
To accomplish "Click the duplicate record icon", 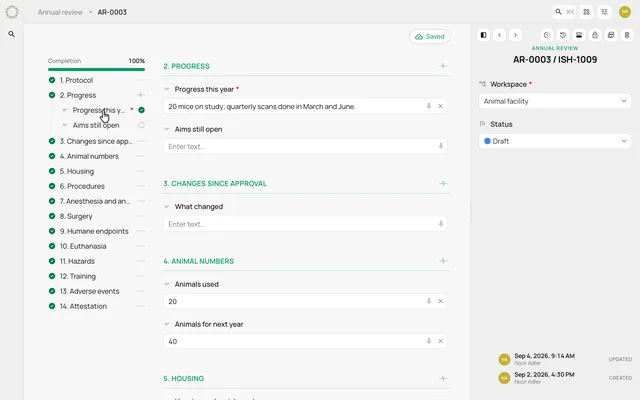I will 611,35.
